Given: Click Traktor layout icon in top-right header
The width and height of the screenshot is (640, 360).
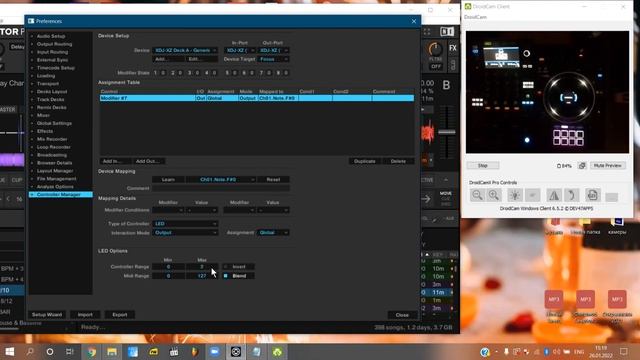Looking at the screenshot, I should point(447,32).
